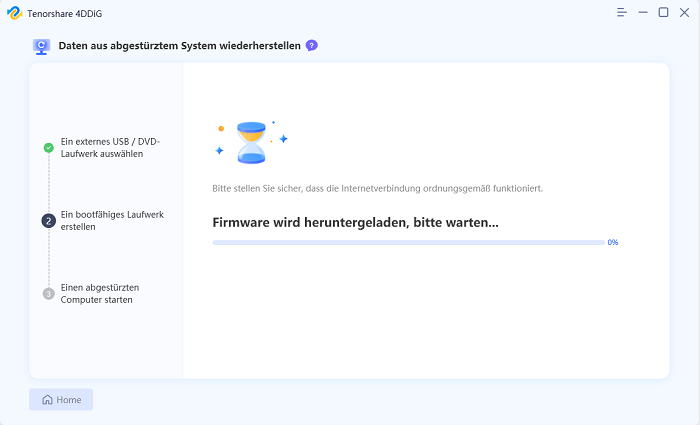Select the gray step 3 circle

(x=48, y=294)
